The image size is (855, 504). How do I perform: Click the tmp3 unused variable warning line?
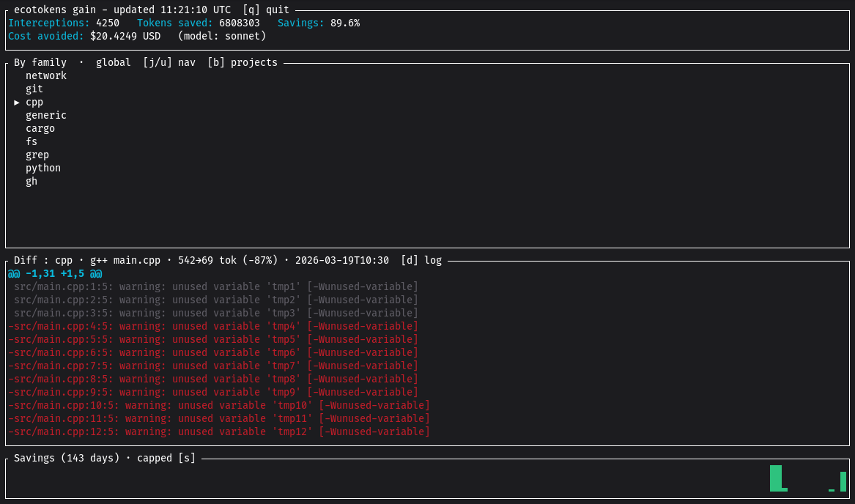tap(216, 313)
